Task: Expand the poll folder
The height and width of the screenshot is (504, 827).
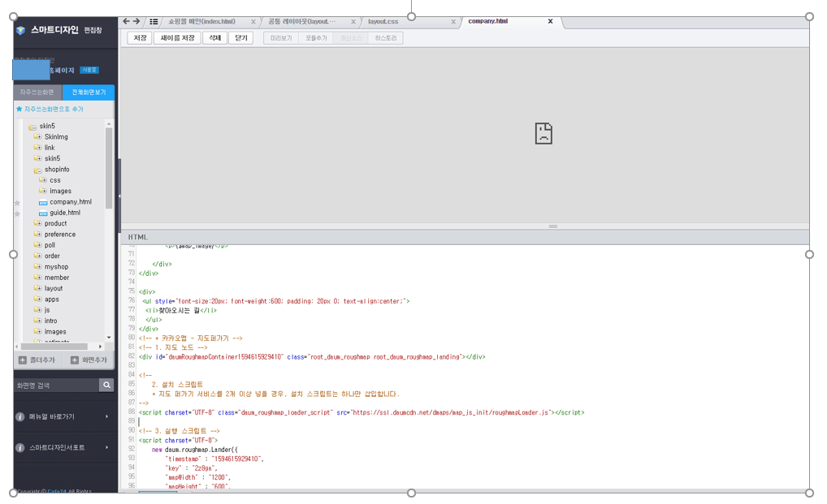Action: [x=37, y=245]
